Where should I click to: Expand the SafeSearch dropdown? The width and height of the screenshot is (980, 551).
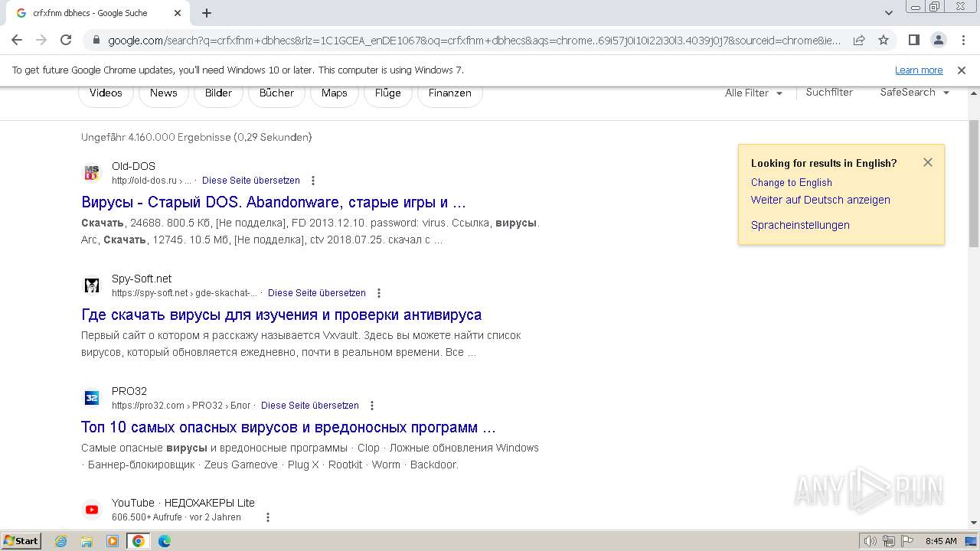[x=914, y=92]
